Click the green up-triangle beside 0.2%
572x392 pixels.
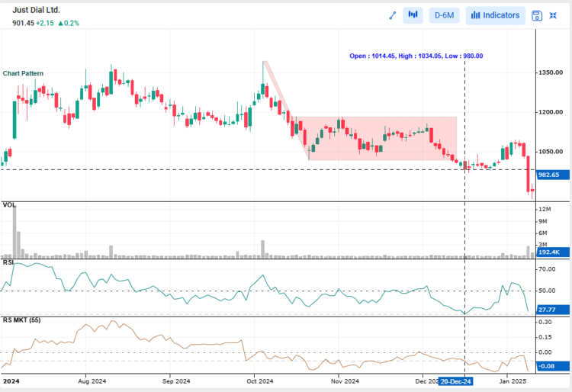(59, 24)
